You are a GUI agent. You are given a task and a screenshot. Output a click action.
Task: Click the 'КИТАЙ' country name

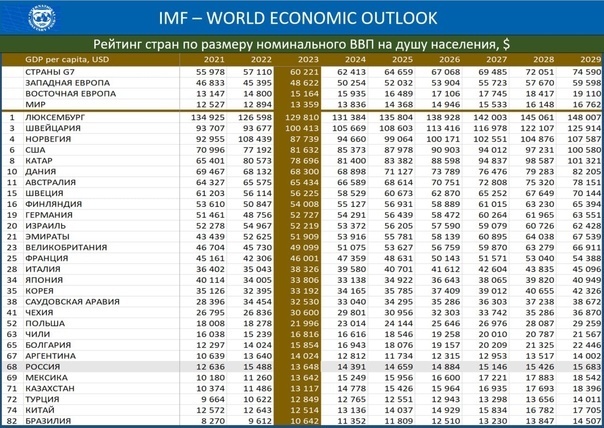40,410
